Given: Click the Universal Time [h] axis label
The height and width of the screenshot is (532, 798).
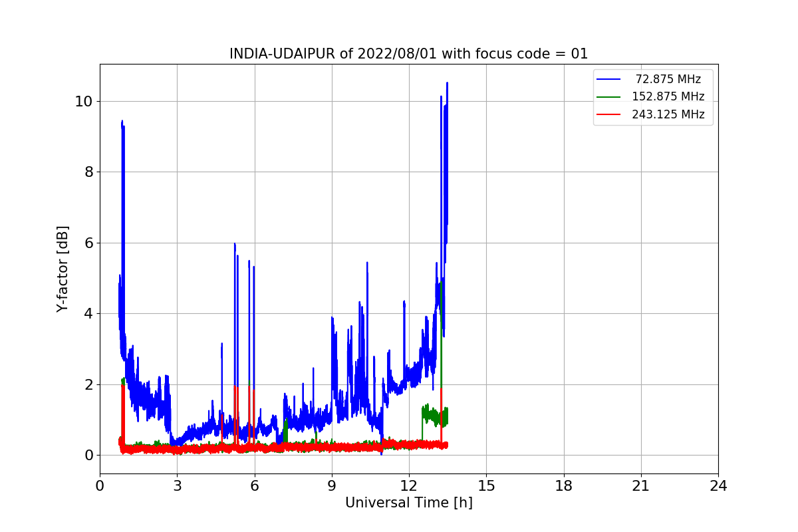Looking at the screenshot, I should pos(408,503).
